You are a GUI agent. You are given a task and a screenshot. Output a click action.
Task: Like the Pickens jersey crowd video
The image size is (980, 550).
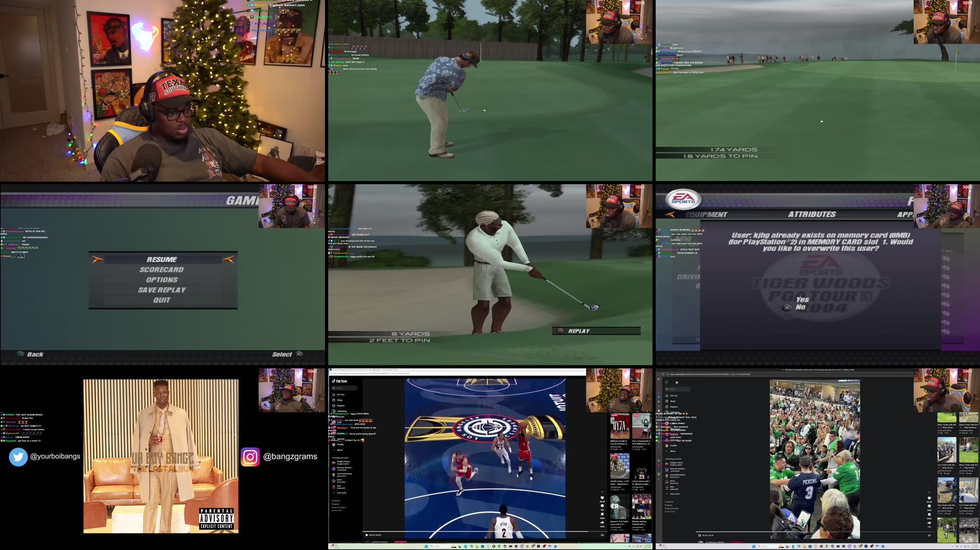[929, 498]
